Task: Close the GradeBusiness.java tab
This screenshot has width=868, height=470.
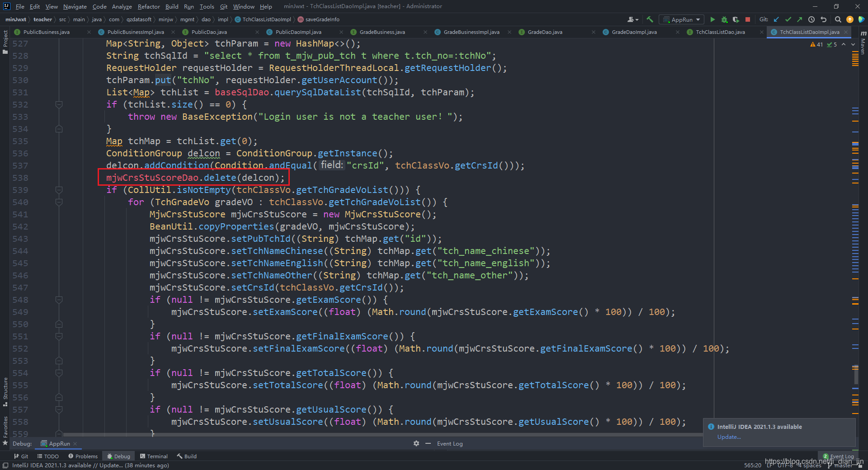Action: point(425,32)
